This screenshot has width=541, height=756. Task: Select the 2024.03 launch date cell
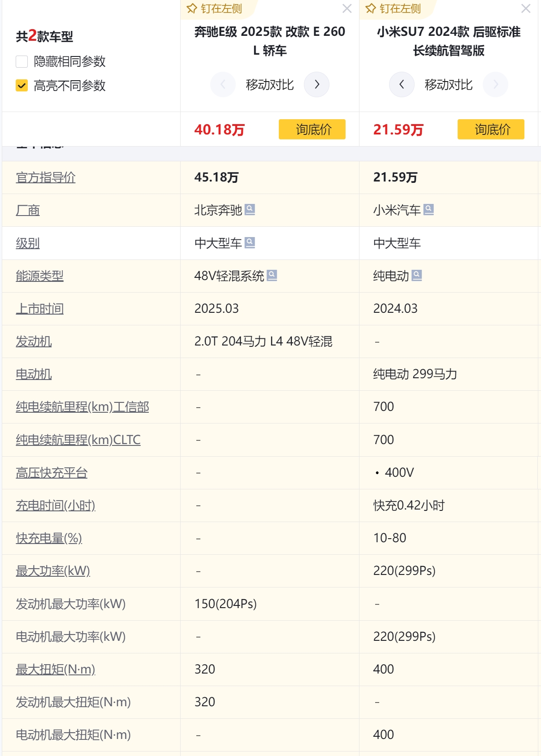coord(395,309)
